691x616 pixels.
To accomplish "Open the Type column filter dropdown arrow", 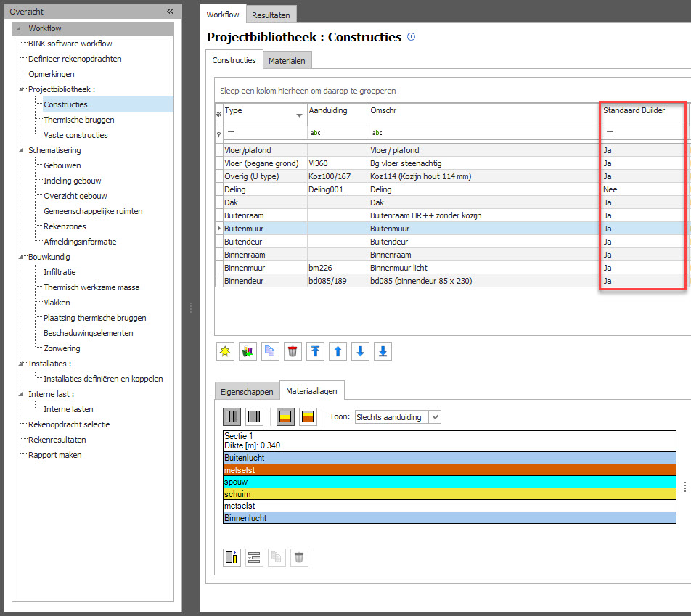I will (299, 116).
